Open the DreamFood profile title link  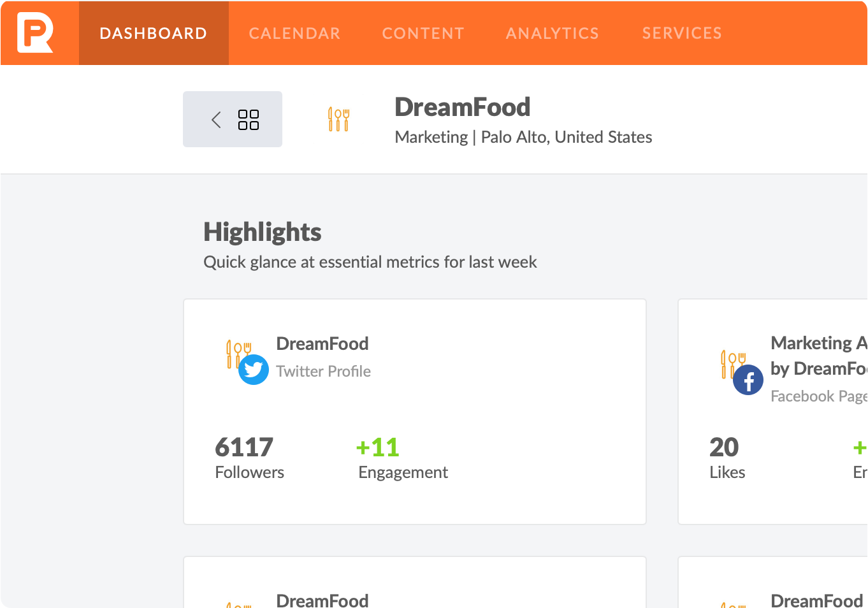[462, 106]
